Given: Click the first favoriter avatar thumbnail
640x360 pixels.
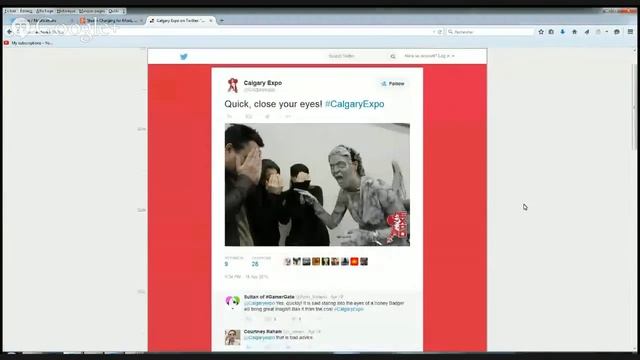Looking at the screenshot, I should (287, 261).
